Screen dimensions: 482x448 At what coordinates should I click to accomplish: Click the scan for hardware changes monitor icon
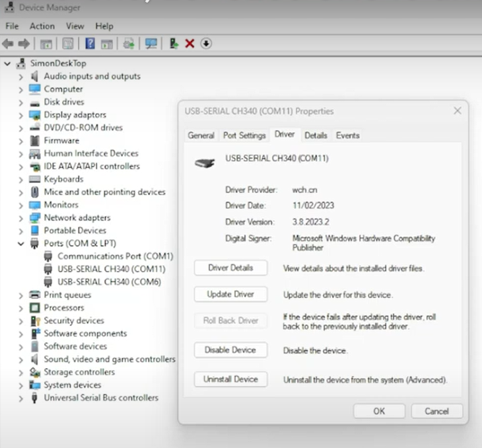pos(151,44)
